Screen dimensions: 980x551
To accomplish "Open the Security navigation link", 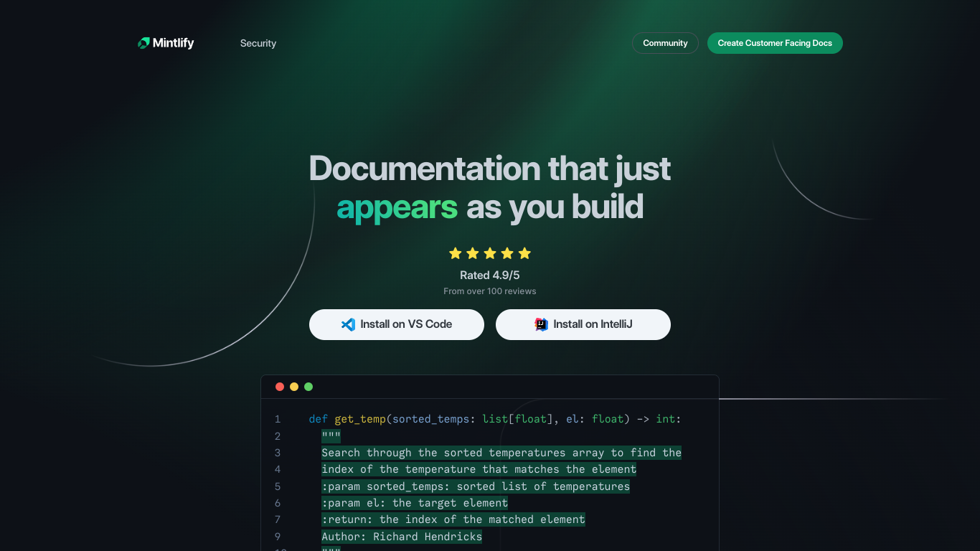I will tap(258, 43).
